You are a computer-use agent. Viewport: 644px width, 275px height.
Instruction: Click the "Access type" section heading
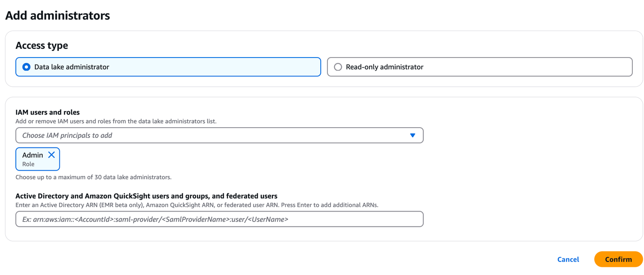(x=42, y=45)
